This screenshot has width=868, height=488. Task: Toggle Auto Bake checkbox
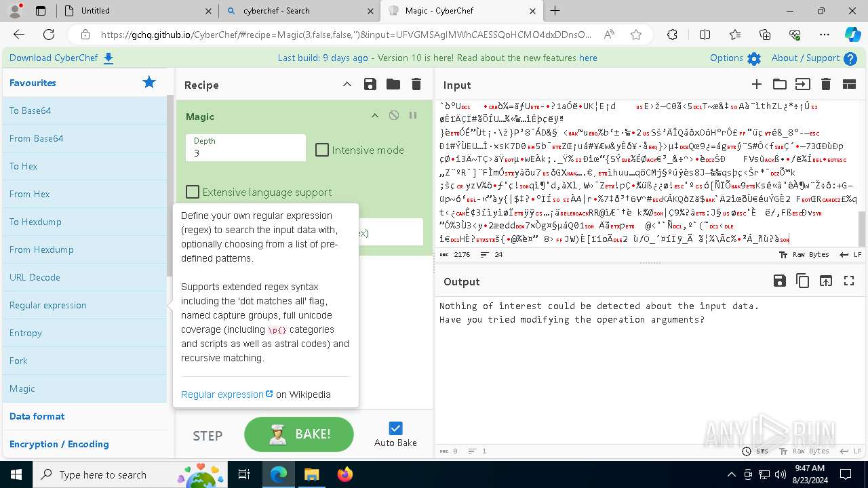395,428
